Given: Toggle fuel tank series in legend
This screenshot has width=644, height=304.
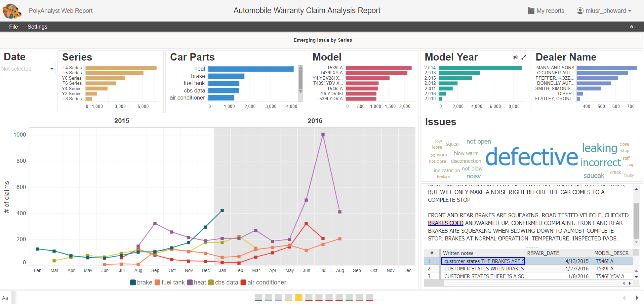Looking at the screenshot, I should [170, 282].
